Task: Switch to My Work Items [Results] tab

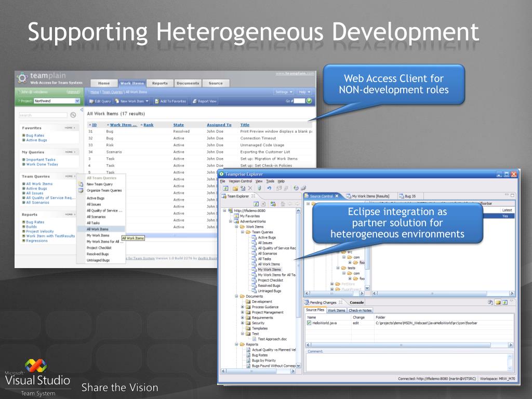Action: [x=368, y=196]
